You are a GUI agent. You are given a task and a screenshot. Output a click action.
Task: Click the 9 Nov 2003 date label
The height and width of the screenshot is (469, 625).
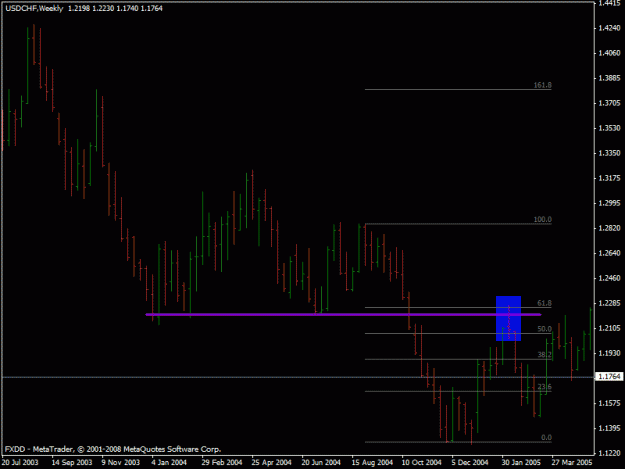121,462
